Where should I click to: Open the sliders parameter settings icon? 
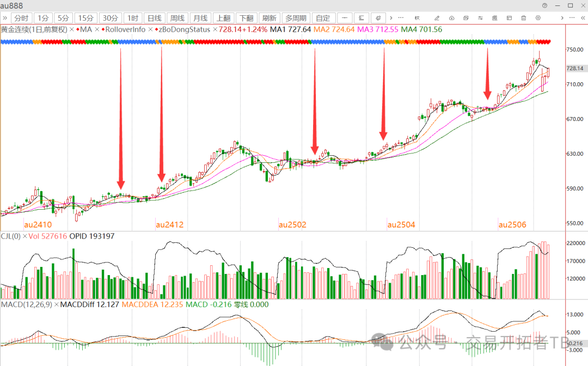point(480,18)
